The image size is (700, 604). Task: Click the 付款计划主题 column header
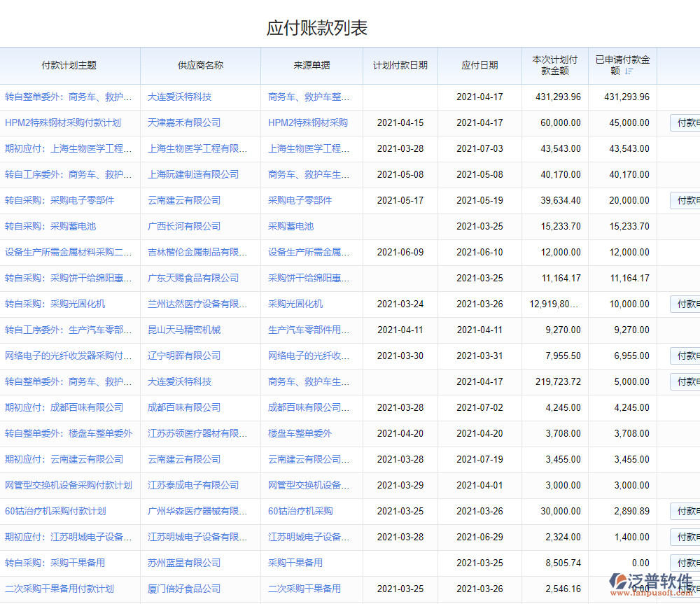[x=69, y=65]
